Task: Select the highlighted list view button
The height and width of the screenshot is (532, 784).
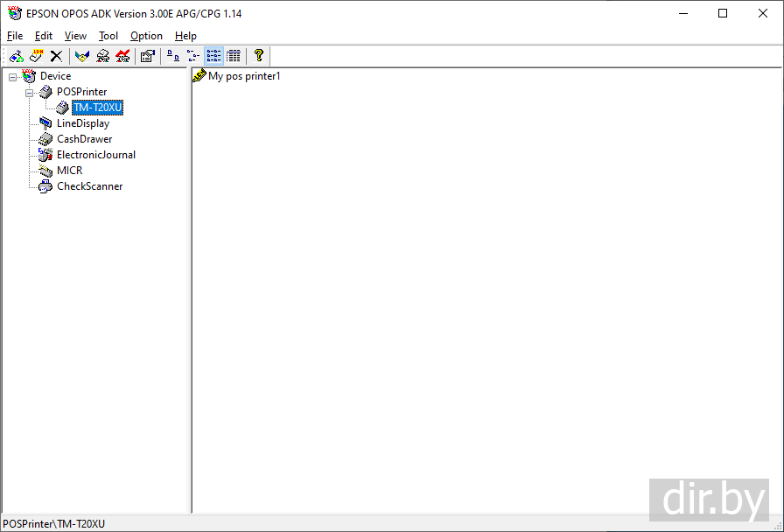Action: click(x=213, y=56)
